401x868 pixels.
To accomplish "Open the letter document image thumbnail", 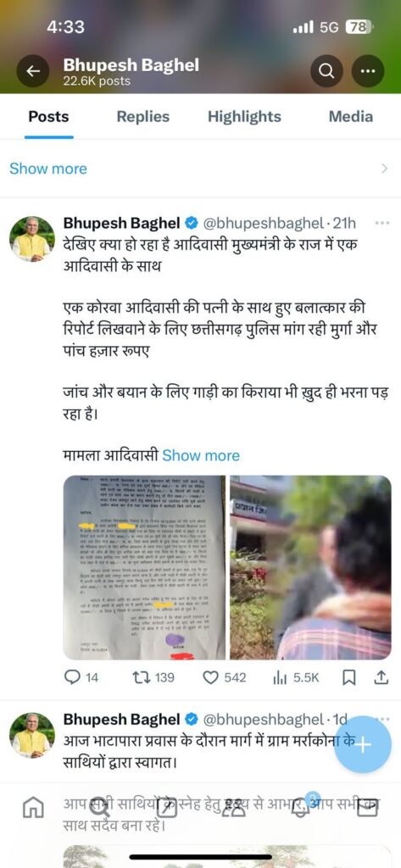I will point(144,567).
